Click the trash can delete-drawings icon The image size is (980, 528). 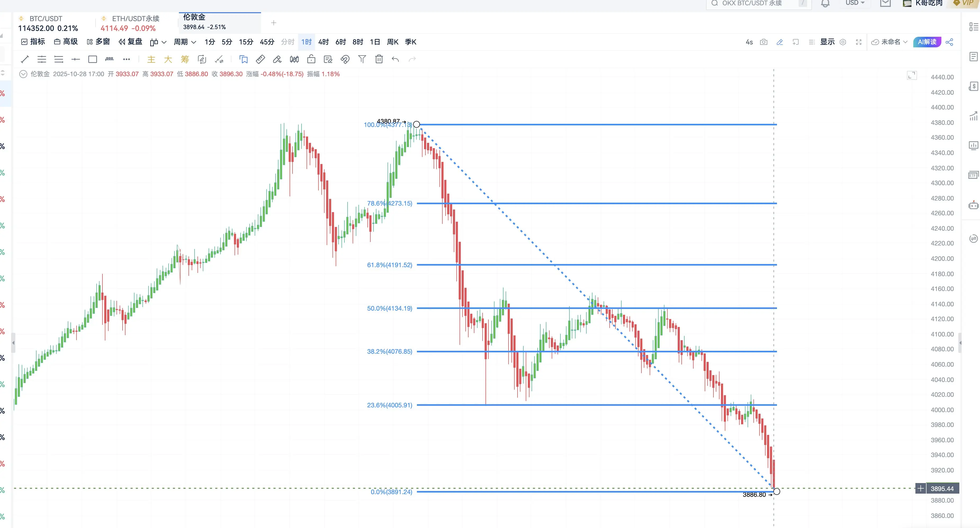point(379,59)
